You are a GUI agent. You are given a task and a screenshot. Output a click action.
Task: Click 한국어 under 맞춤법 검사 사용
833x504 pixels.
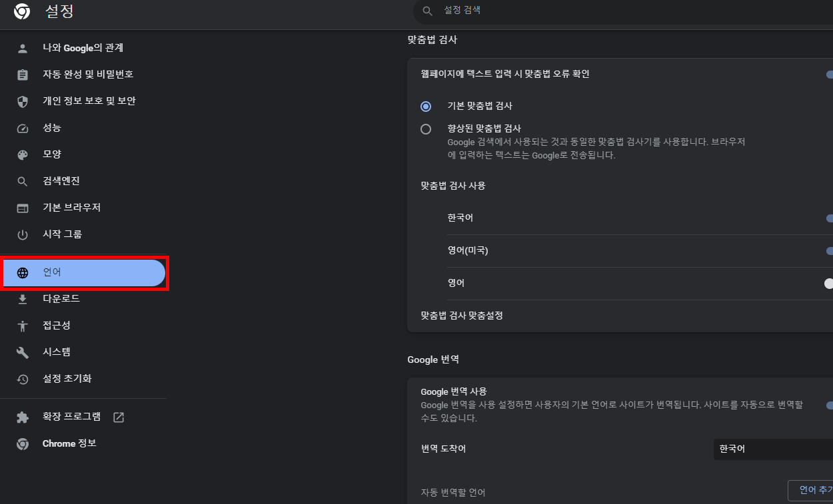pyautogui.click(x=460, y=218)
